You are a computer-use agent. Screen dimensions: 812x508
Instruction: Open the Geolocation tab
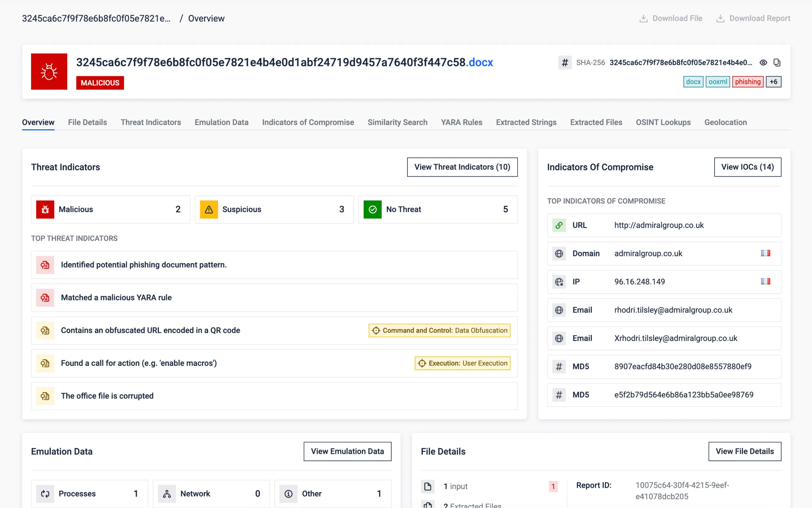point(725,122)
